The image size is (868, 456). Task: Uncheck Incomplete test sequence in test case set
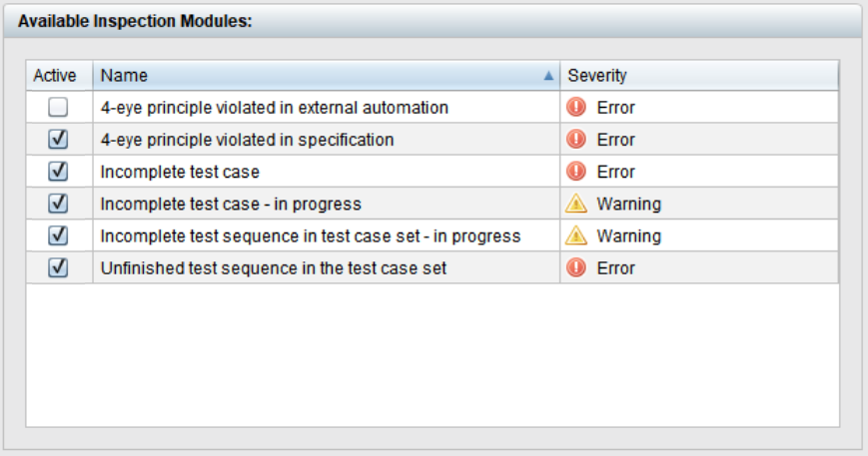[58, 234]
